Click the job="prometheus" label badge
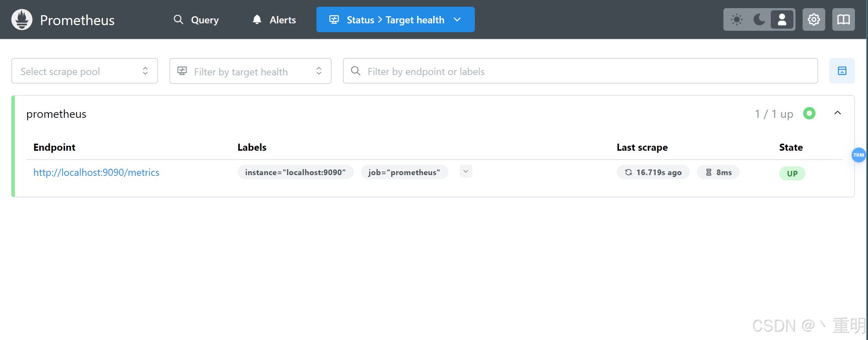 click(404, 172)
